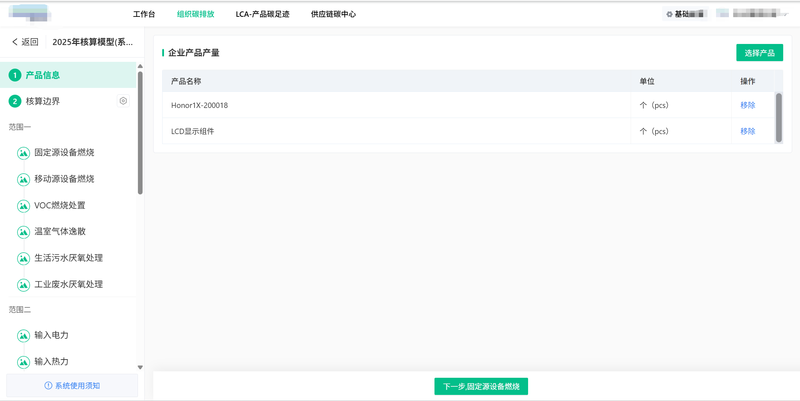Click the 企业产品产量 section heading
800x401 pixels.
click(194, 53)
